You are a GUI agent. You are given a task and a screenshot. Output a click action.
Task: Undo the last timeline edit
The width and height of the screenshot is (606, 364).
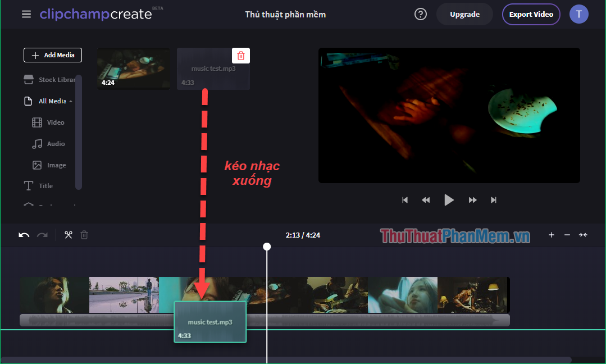pyautogui.click(x=23, y=234)
